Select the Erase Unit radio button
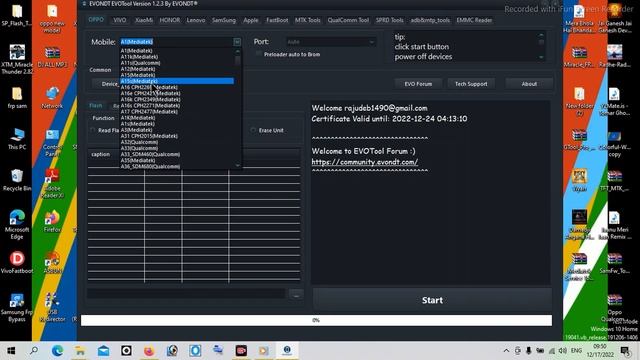Image resolution: width=640 pixels, height=360 pixels. [x=253, y=130]
